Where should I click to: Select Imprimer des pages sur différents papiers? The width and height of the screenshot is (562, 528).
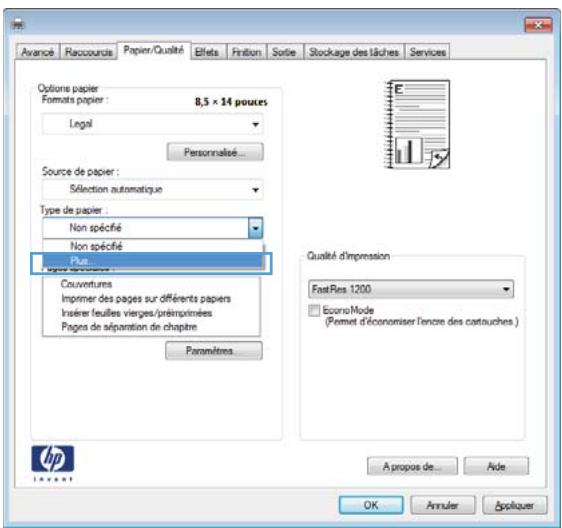point(146,298)
